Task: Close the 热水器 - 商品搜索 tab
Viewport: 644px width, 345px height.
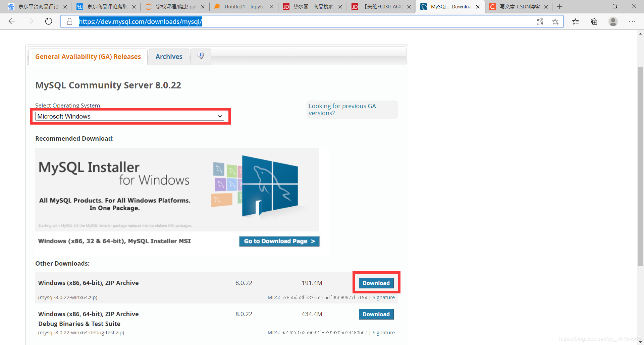Action: [340, 7]
